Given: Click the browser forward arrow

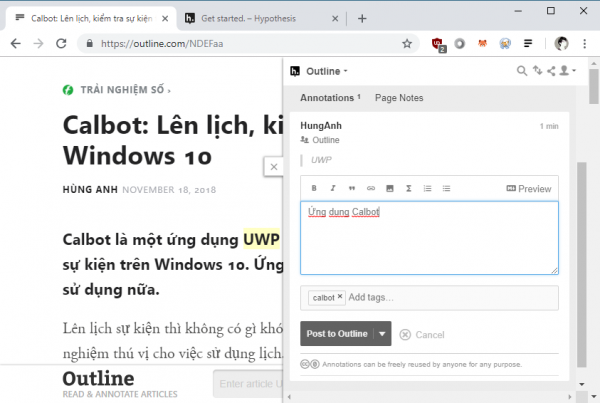Looking at the screenshot, I should [38, 44].
